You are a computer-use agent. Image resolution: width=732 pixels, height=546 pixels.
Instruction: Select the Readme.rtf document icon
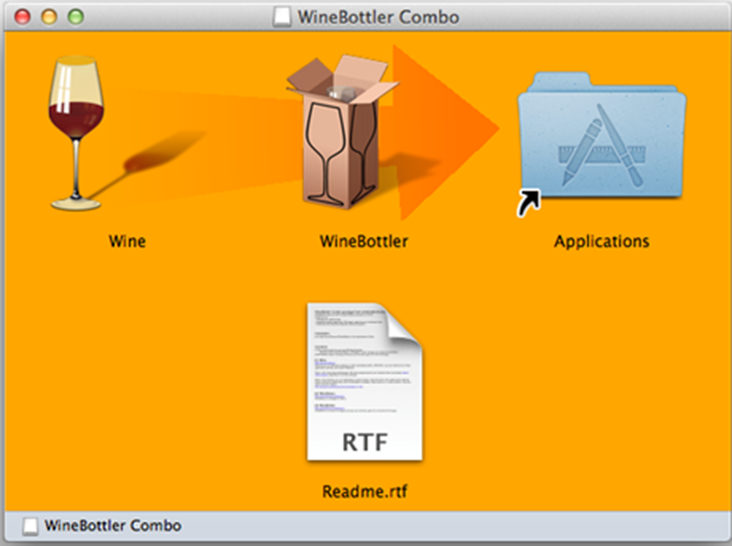coord(365,382)
